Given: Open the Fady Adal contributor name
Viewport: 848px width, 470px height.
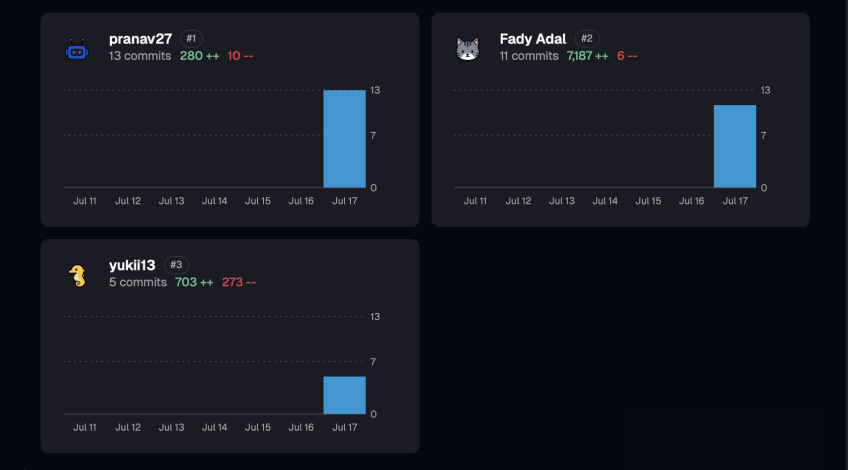Looking at the screenshot, I should 533,39.
